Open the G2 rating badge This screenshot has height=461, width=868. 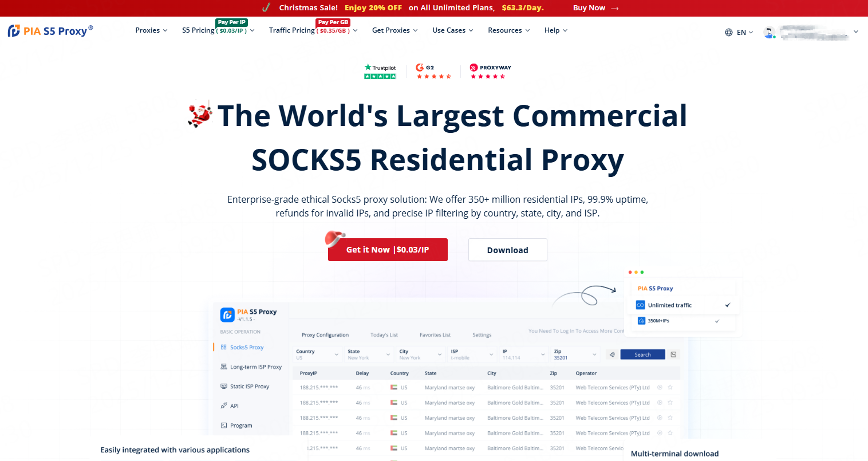coord(433,72)
